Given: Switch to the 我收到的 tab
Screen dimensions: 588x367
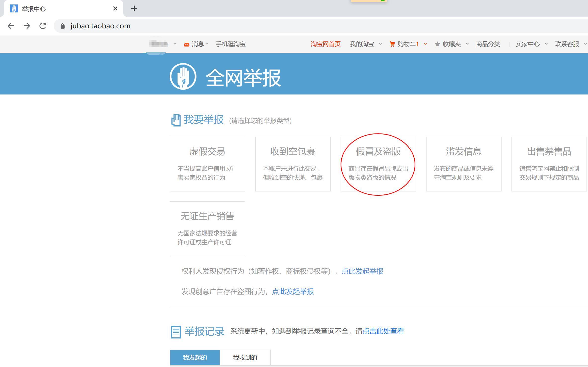Looking at the screenshot, I should (x=245, y=357).
